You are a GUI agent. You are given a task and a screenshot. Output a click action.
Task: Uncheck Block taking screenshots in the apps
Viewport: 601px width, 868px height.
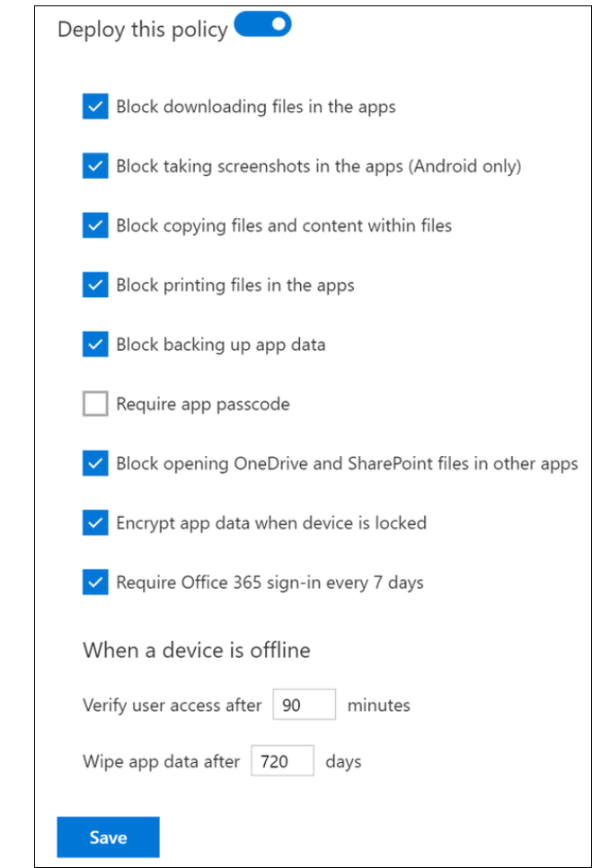[x=95, y=165]
